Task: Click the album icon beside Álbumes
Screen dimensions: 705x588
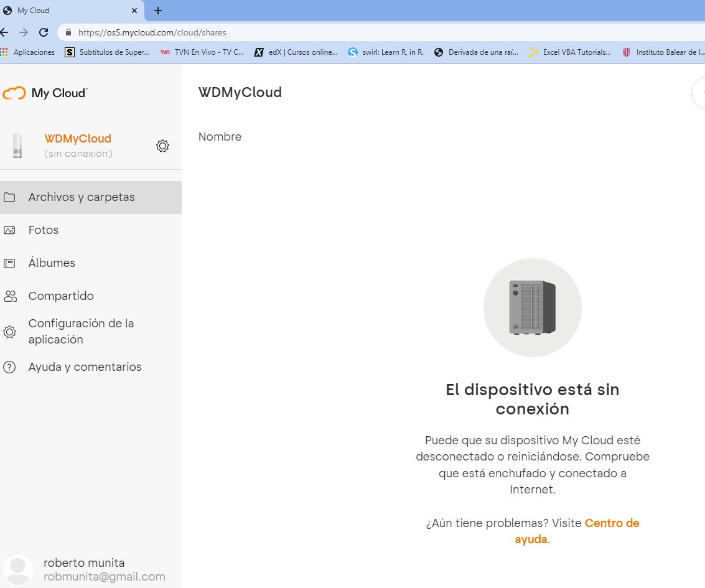Action: coord(9,263)
